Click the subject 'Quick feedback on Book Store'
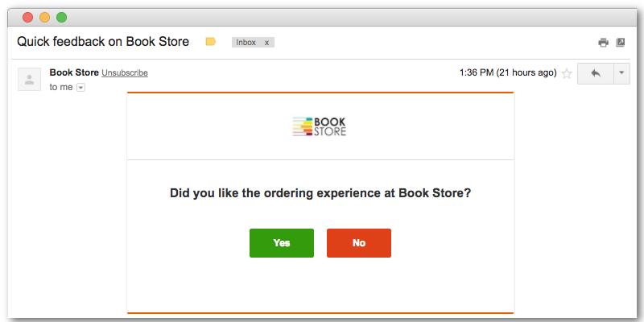 tap(103, 42)
